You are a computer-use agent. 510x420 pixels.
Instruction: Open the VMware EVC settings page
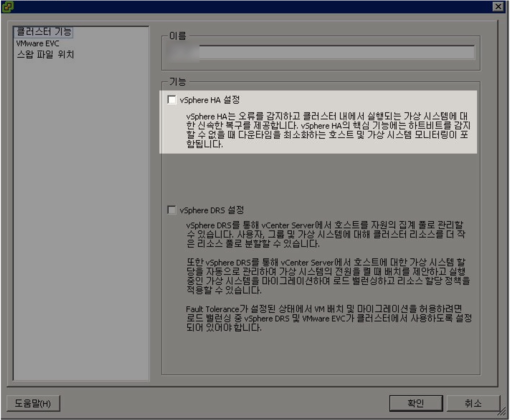37,44
